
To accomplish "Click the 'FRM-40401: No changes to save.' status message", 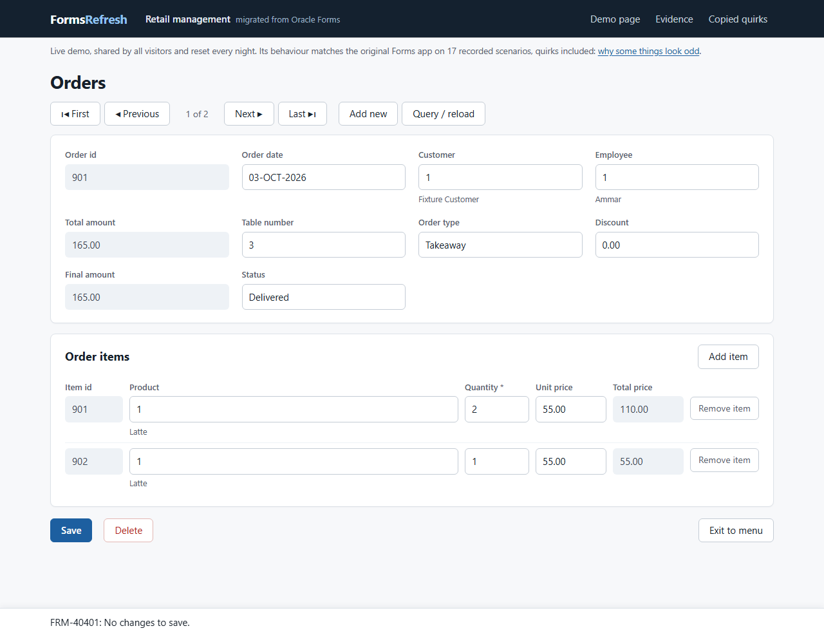I will (120, 623).
